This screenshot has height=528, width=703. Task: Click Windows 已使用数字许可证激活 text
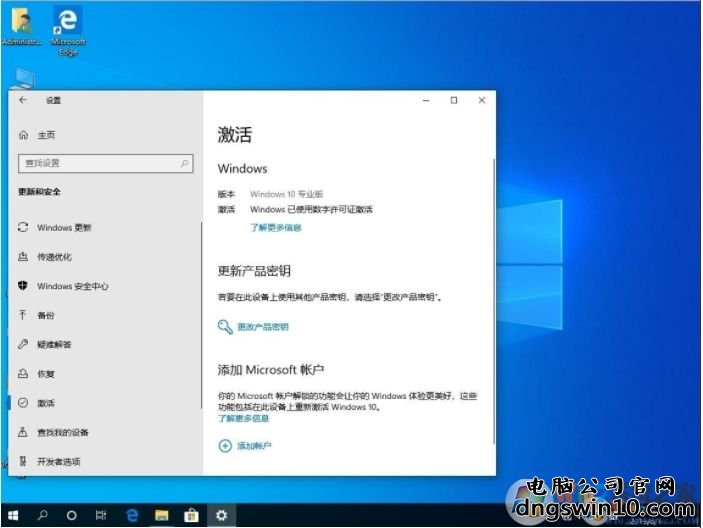click(x=312, y=209)
